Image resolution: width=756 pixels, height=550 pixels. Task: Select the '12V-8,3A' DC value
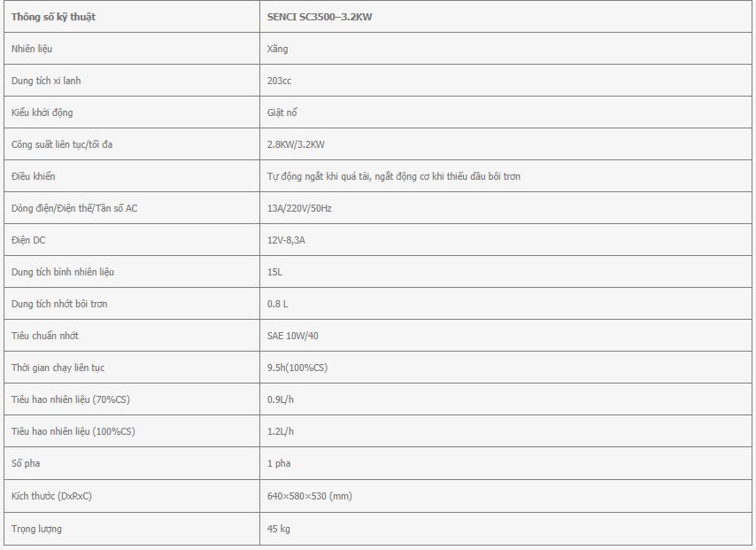click(x=286, y=240)
